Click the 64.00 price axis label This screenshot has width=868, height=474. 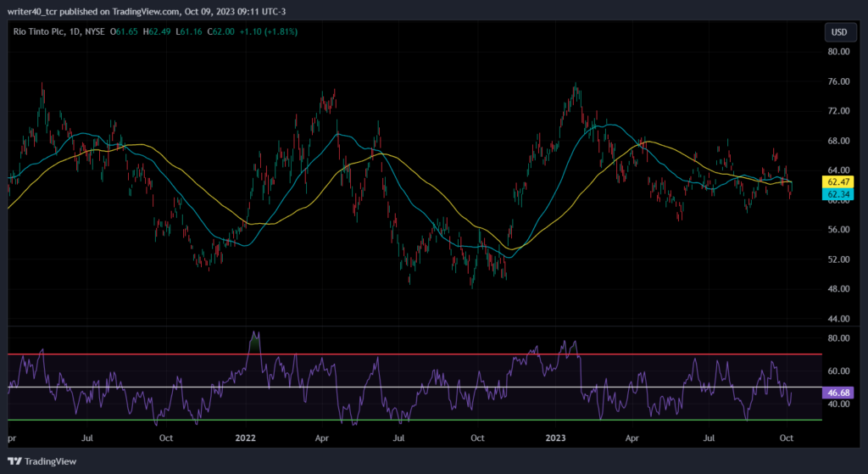[838, 170]
